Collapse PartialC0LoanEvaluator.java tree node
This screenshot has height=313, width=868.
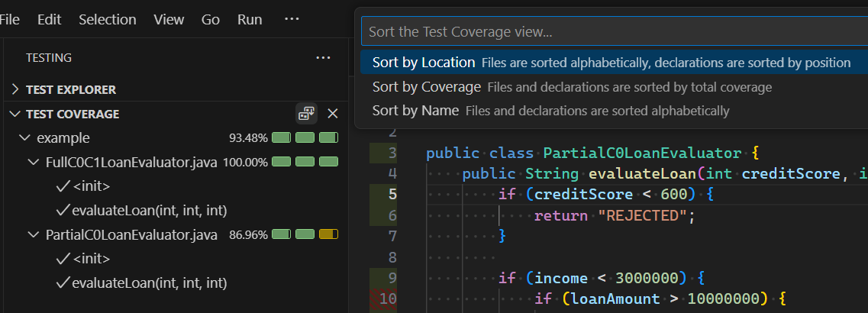(34, 235)
